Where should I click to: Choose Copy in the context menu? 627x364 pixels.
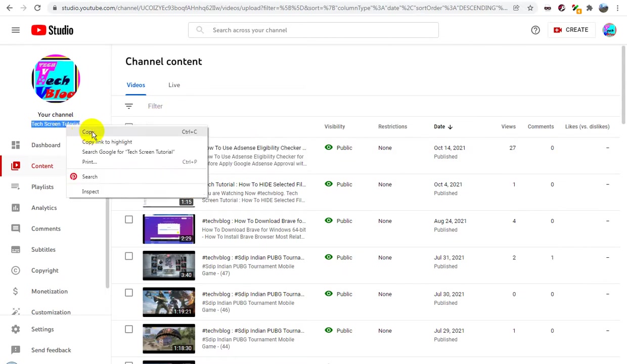(88, 132)
